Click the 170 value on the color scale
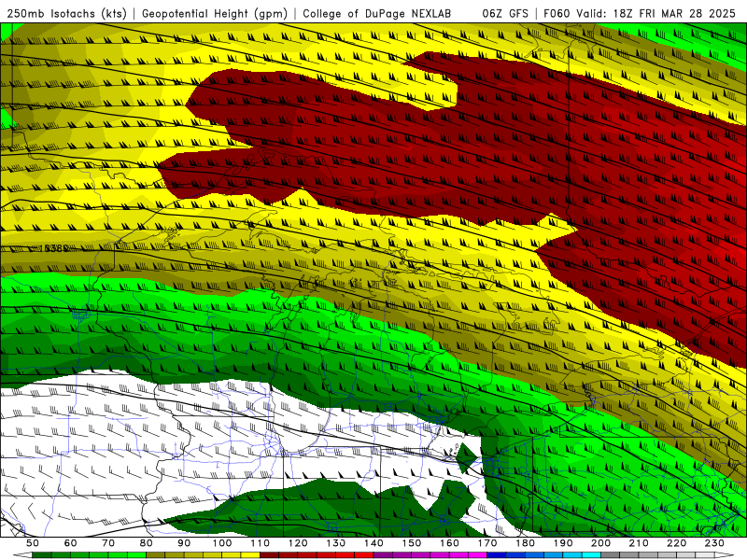Image resolution: width=747 pixels, height=560 pixels. (487, 543)
